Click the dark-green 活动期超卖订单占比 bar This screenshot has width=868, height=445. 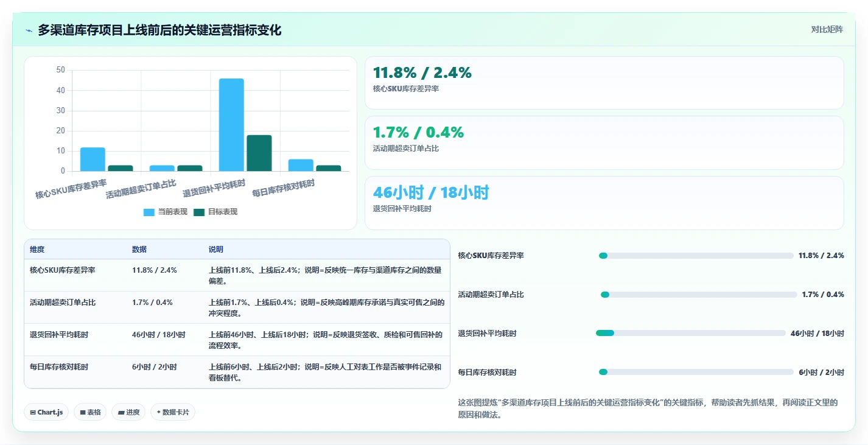(x=190, y=168)
